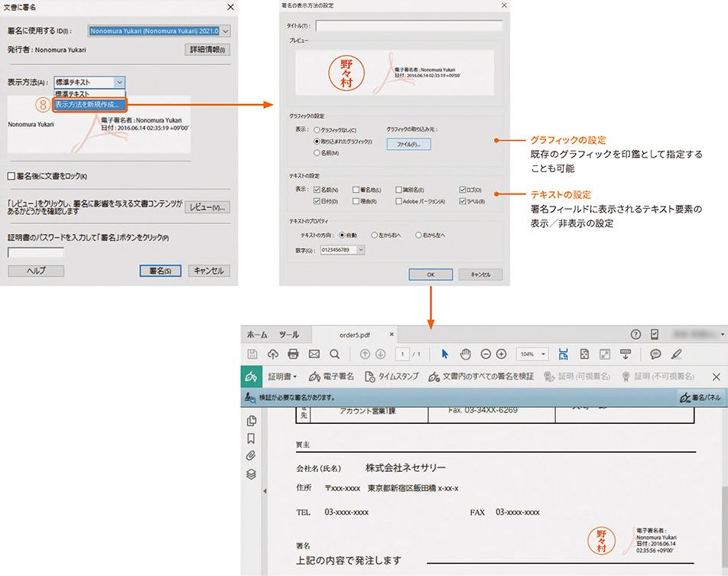This screenshot has width=728, height=576.
Task: Click the レビュー button
Action: (207, 207)
